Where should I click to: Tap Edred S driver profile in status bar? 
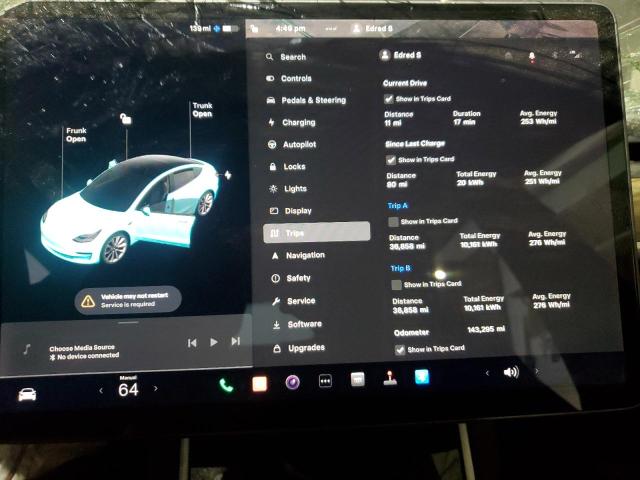372,28
